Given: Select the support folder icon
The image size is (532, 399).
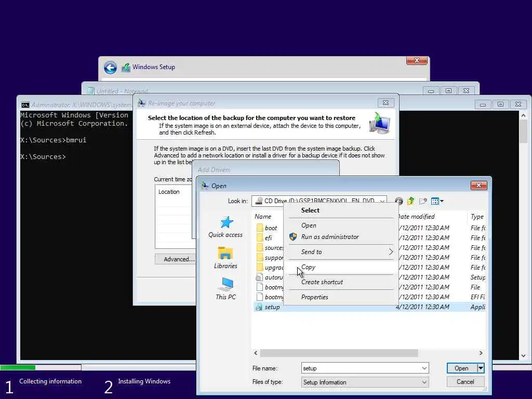Looking at the screenshot, I should coord(260,257).
